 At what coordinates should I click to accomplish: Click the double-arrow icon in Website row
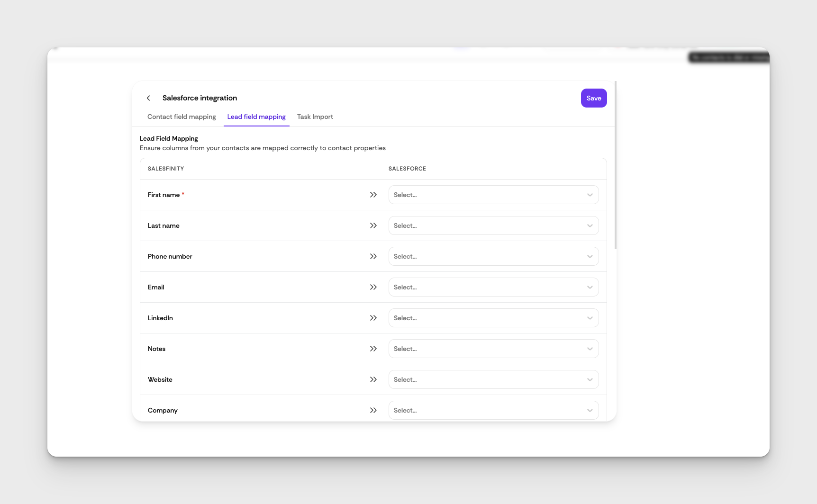tap(373, 379)
